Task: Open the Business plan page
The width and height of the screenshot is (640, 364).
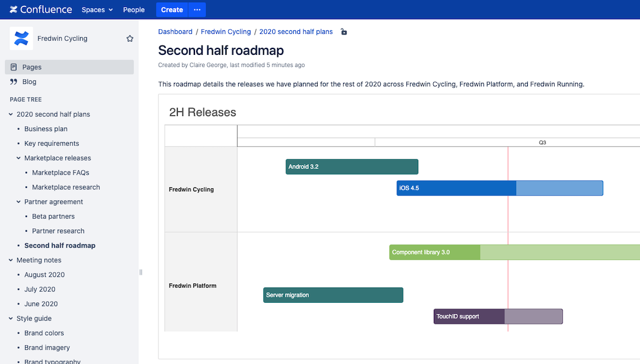Action: [x=46, y=129]
